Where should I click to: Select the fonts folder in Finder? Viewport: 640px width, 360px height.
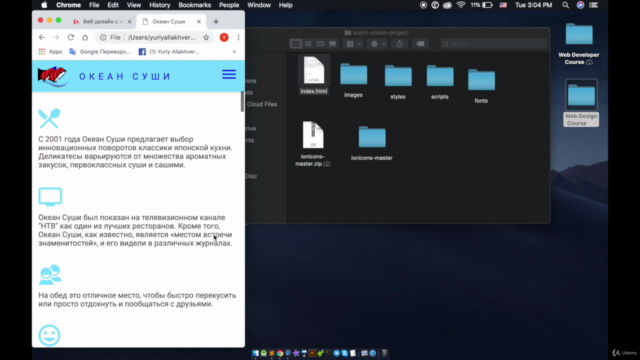click(481, 86)
